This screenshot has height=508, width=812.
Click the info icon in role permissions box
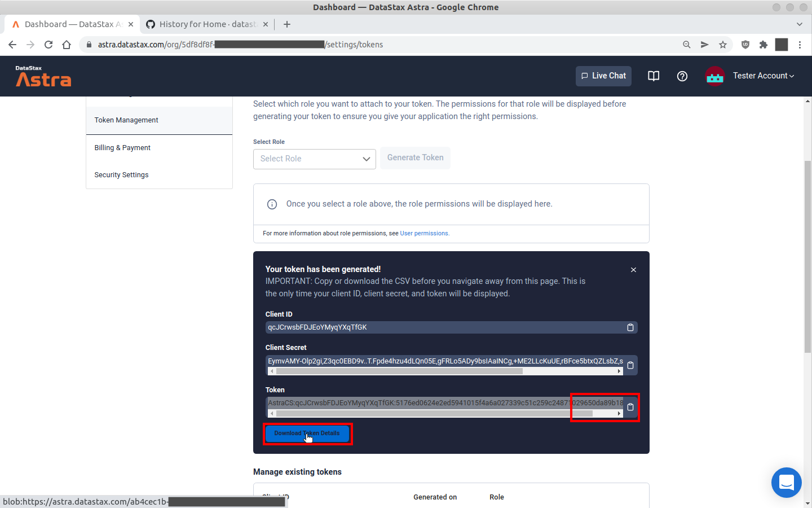[x=272, y=204]
